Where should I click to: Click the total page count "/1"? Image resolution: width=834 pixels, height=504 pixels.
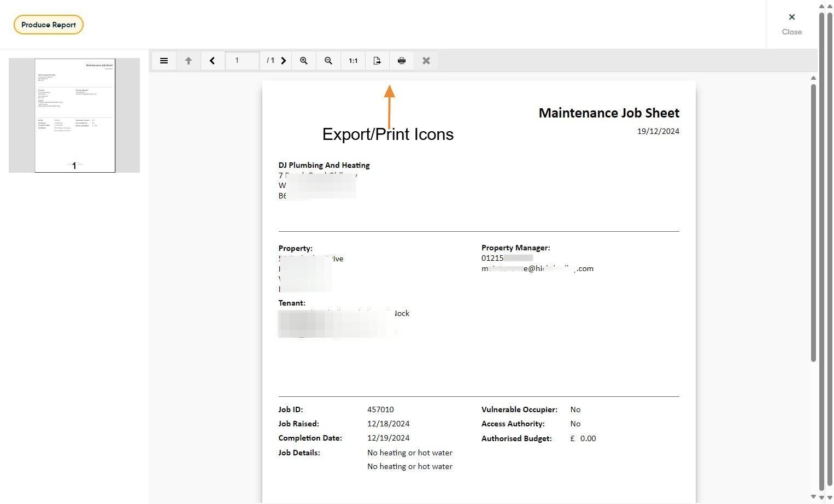coord(271,61)
